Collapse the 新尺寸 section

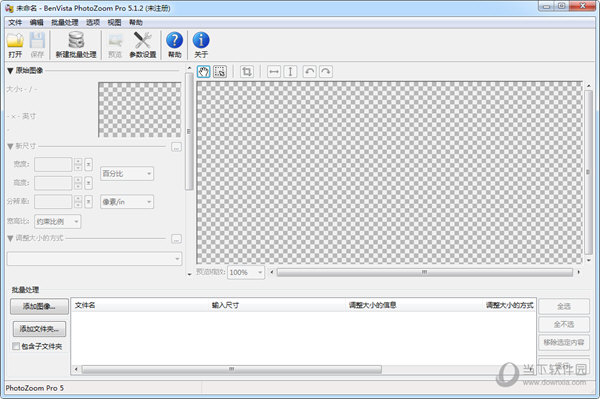10,147
